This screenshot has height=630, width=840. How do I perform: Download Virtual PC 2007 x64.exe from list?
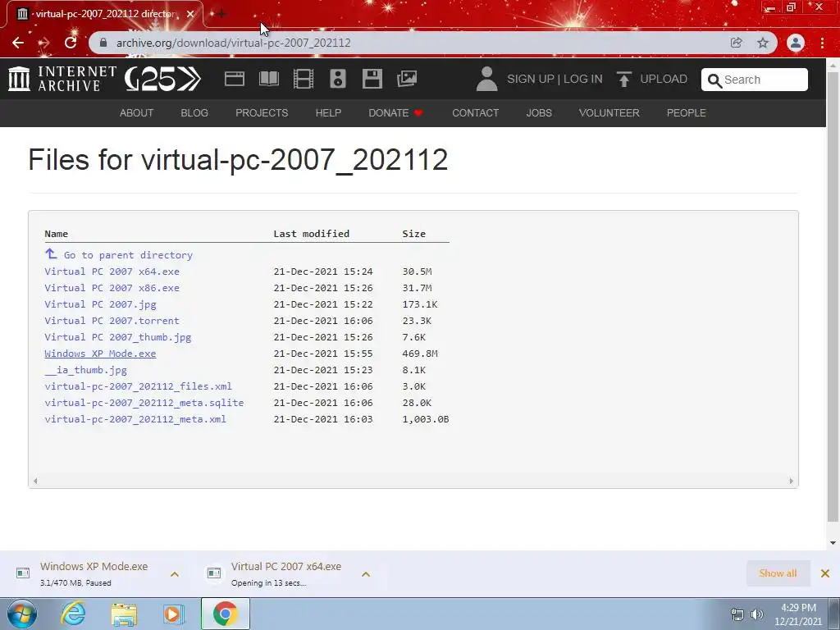click(112, 272)
